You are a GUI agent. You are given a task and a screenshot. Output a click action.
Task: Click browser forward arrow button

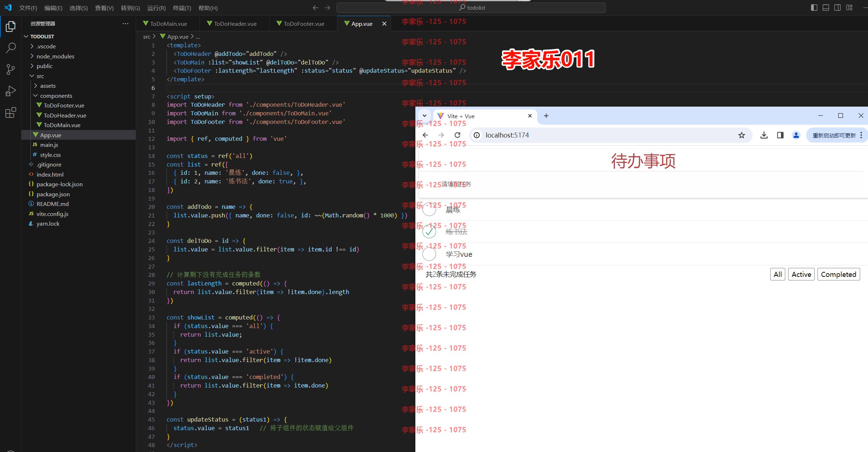point(441,135)
